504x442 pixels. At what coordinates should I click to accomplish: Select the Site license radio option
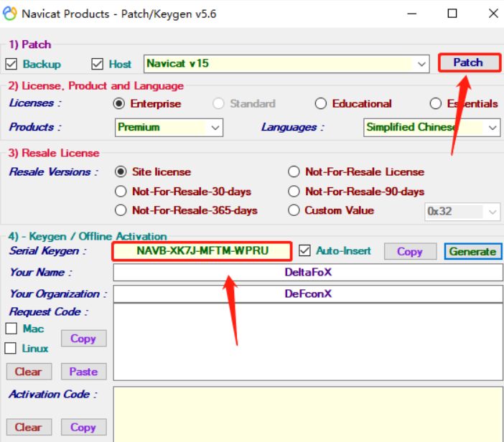[x=121, y=172]
